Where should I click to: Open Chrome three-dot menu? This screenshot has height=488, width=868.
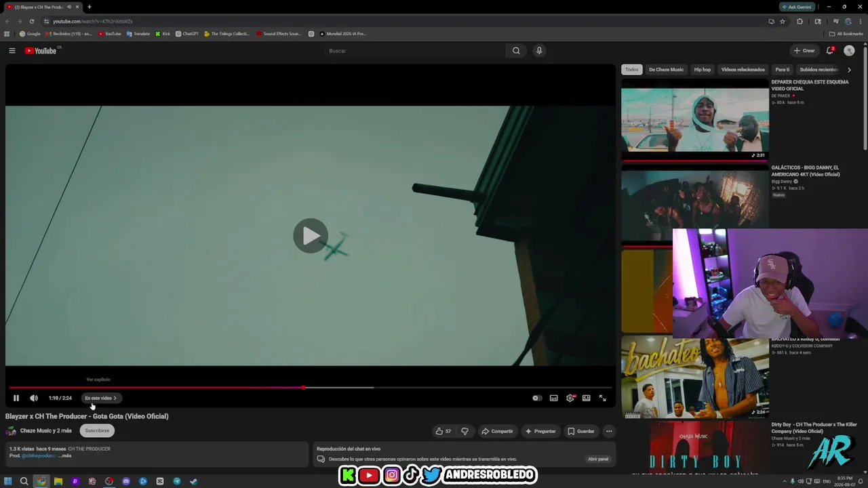(x=861, y=21)
